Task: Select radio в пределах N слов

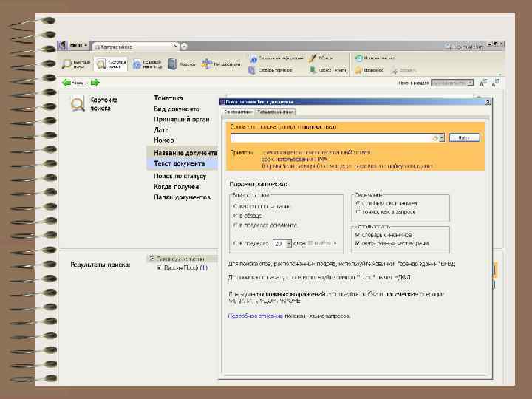Action: click(235, 243)
